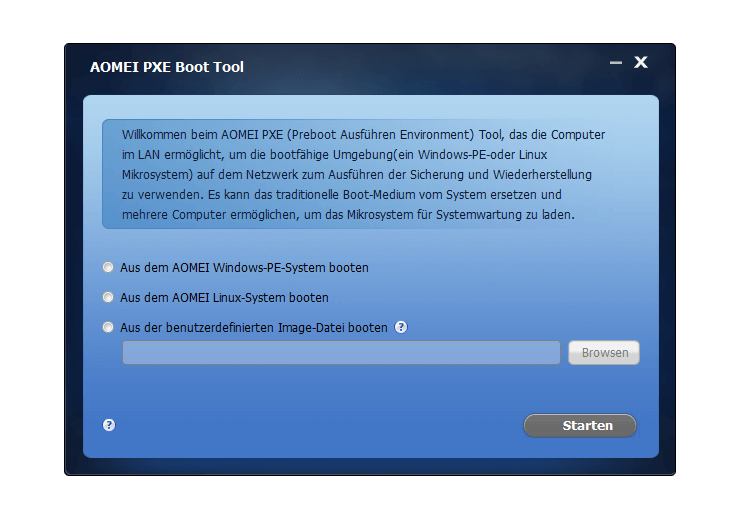This screenshot has width=740, height=518.
Task: Click the AOMEI PXE Boot Tool title text
Action: tap(167, 67)
